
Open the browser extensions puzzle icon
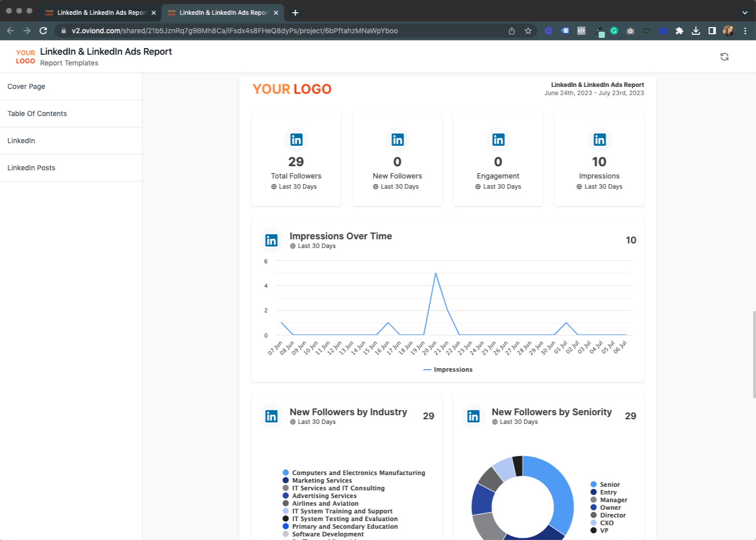click(x=679, y=31)
